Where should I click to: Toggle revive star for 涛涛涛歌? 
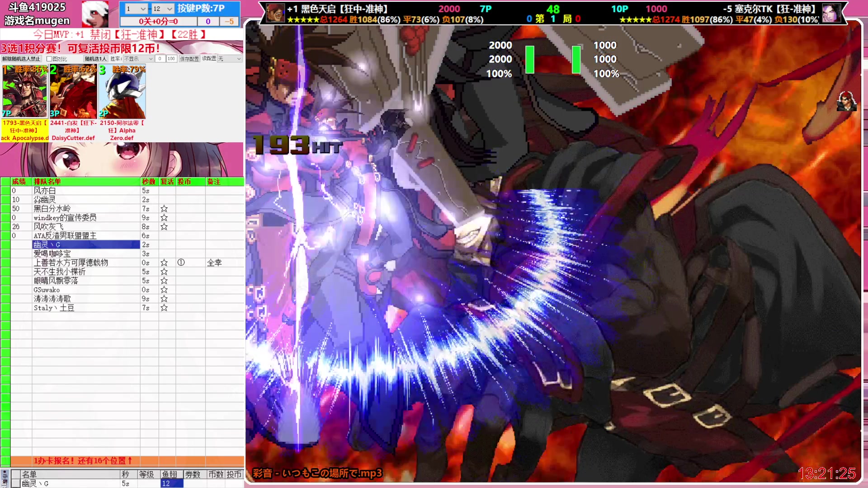(164, 299)
